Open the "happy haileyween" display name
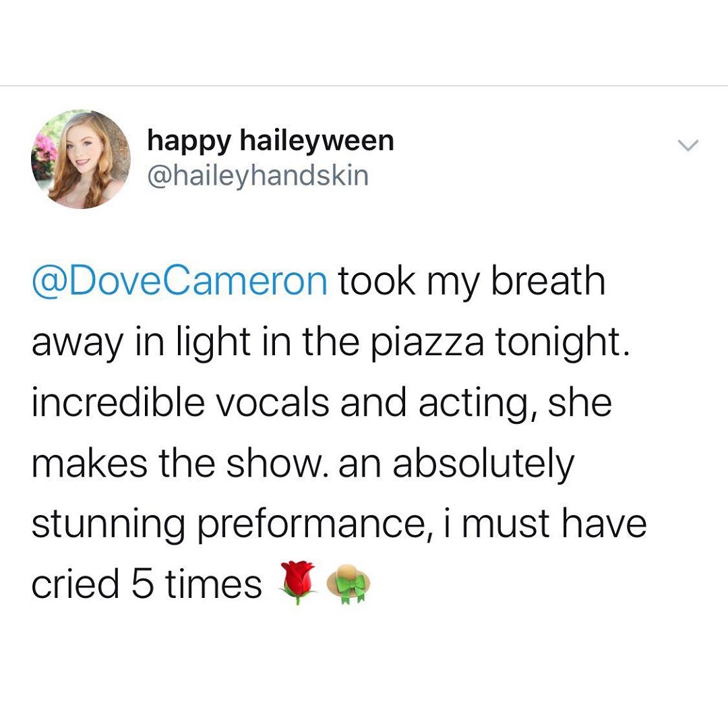The height and width of the screenshot is (728, 728). 270,141
